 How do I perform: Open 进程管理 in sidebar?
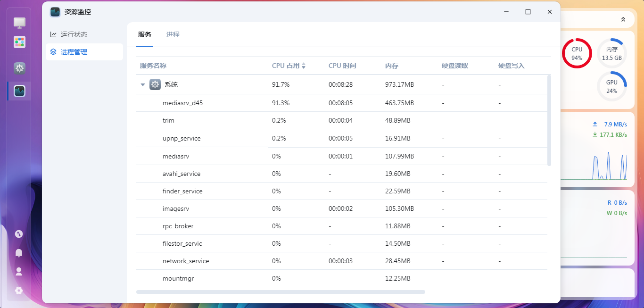pos(84,52)
